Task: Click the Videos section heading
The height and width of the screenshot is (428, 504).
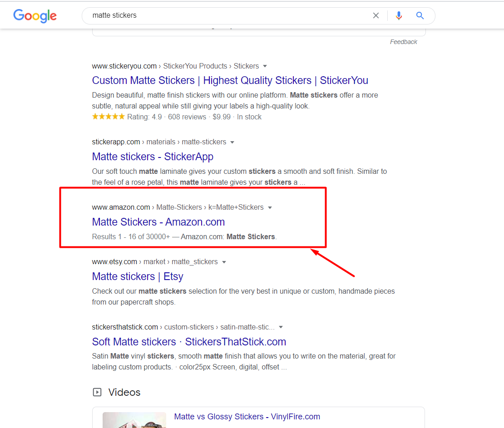Action: point(124,392)
